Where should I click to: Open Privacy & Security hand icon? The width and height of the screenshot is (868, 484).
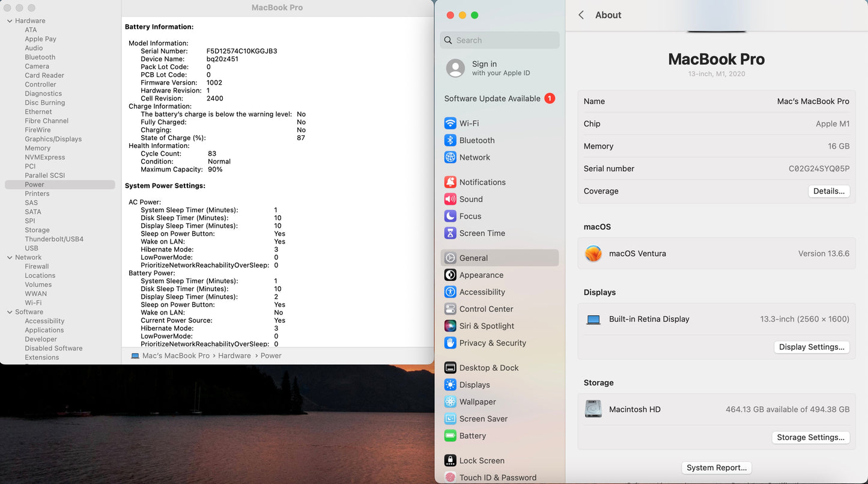coord(450,343)
